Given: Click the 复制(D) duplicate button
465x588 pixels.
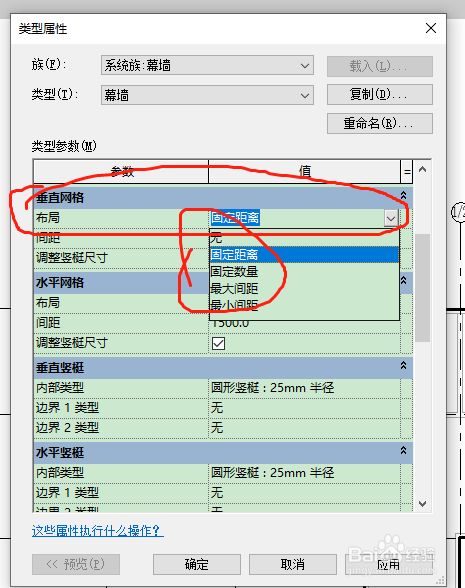Looking at the screenshot, I should pyautogui.click(x=380, y=94).
